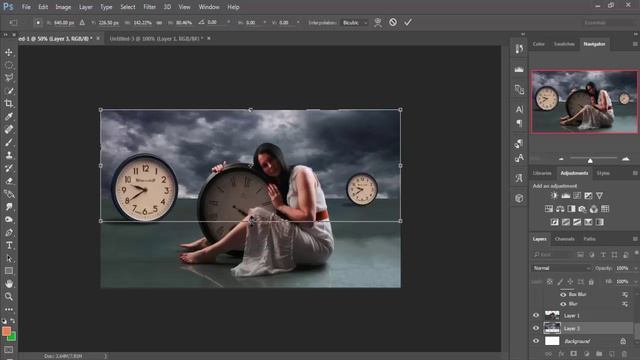The image size is (640, 360).
Task: Toggle warp mode in options bar
Action: click(378, 22)
